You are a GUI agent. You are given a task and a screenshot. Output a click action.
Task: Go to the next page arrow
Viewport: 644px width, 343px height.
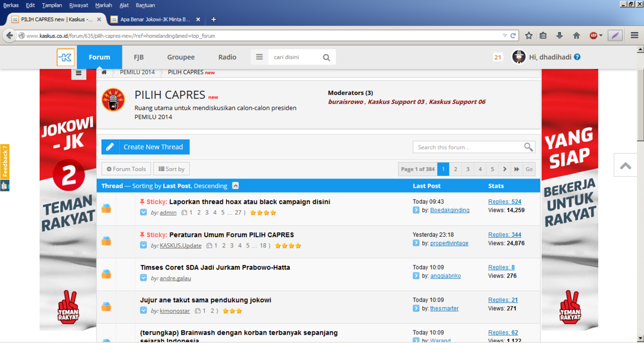[x=505, y=169]
